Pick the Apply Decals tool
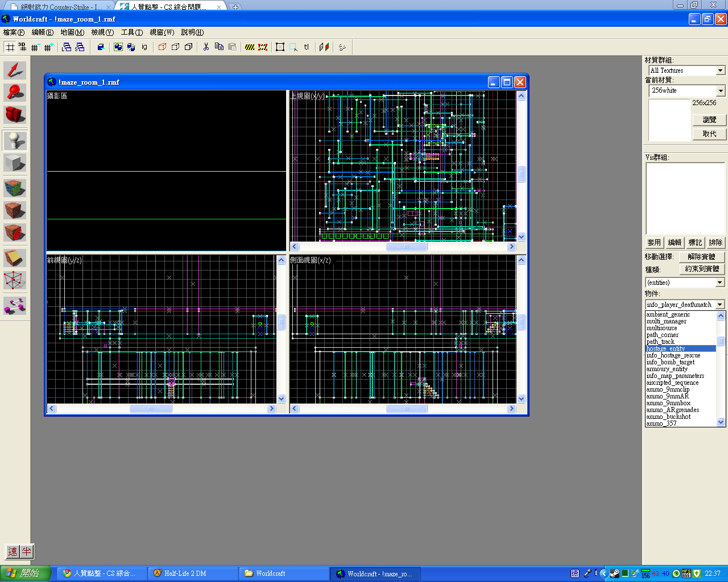728x582 pixels. point(15,232)
